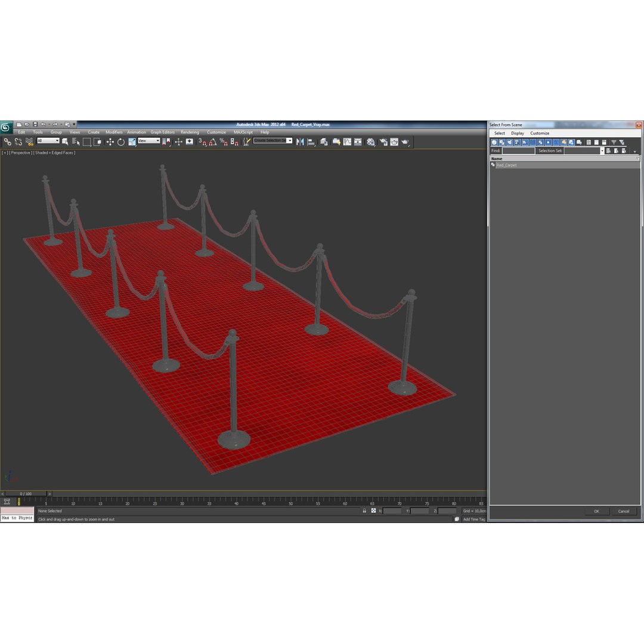Select the Bind to Space Warp tool
Viewport: 644px width, 644px height.
(x=29, y=142)
